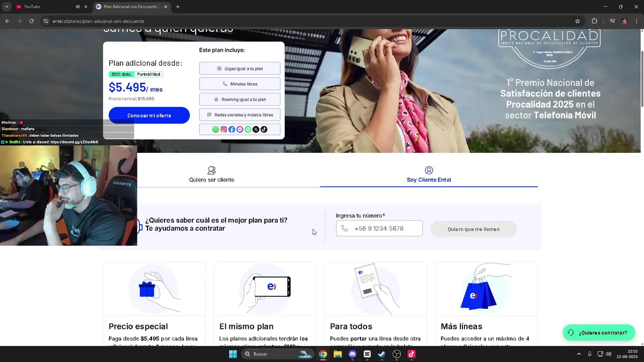
Task: Click the Conocer mi oferta button
Action: pos(149,115)
